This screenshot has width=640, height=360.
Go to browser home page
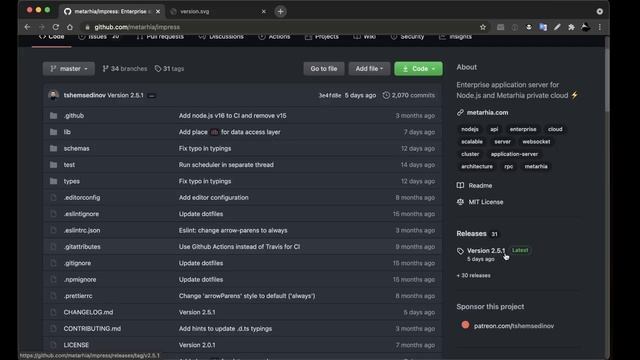tap(70, 27)
